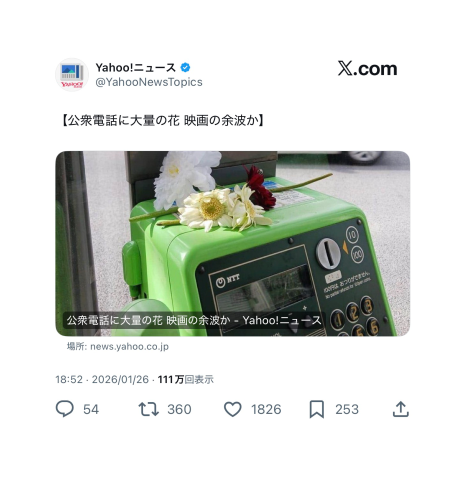Click the 360 reposts count
The image size is (465, 480).
point(179,409)
